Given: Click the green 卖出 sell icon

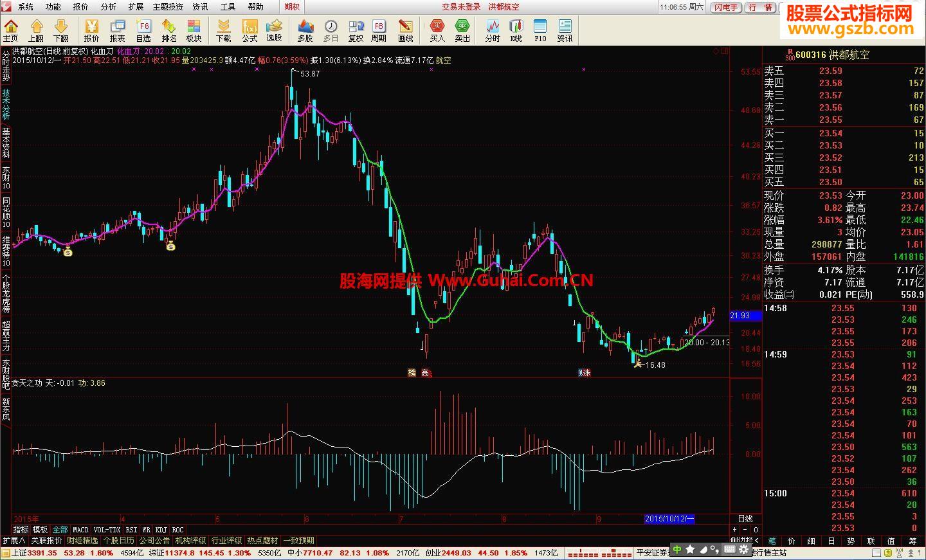Looking at the screenshot, I should 462,30.
